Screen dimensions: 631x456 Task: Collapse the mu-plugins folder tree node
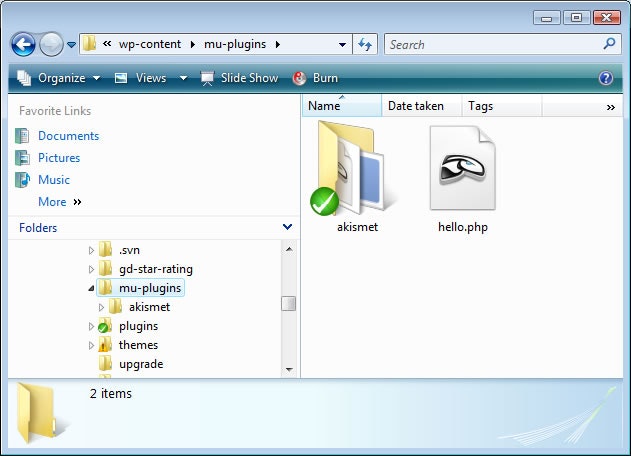tap(92, 288)
